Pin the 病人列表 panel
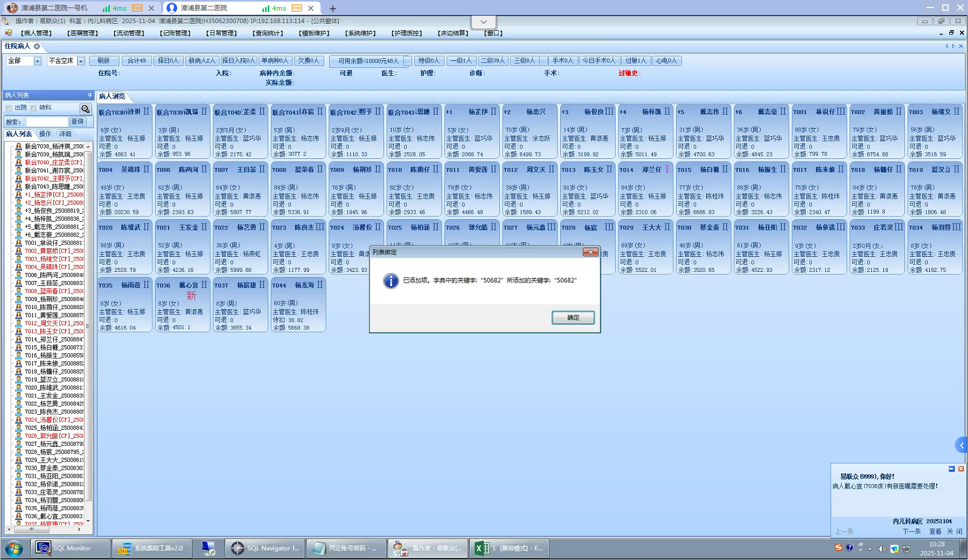Viewport: 968px width, 560px height. (x=89, y=95)
